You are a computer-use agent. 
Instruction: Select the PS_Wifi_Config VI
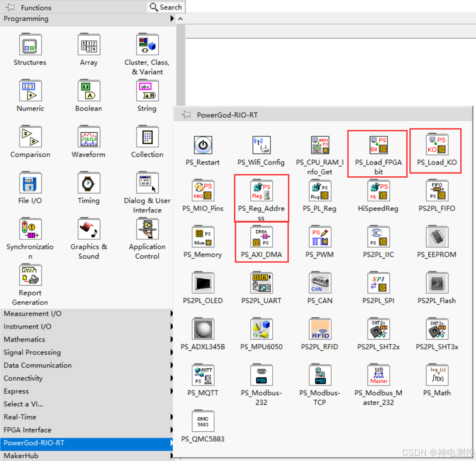pyautogui.click(x=261, y=145)
